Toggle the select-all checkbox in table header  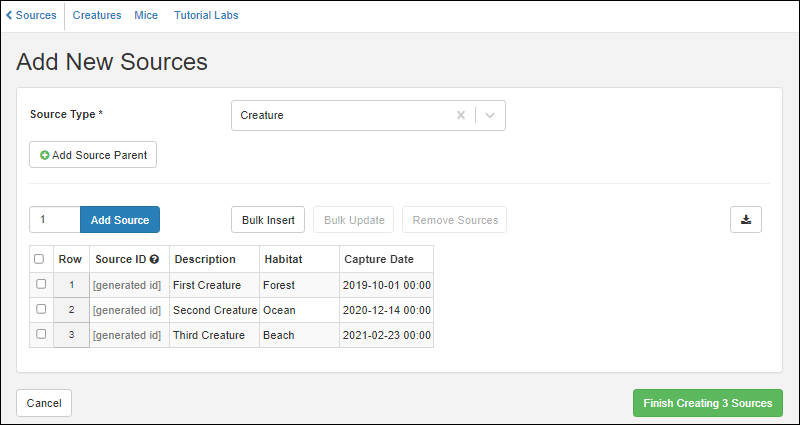pos(39,259)
